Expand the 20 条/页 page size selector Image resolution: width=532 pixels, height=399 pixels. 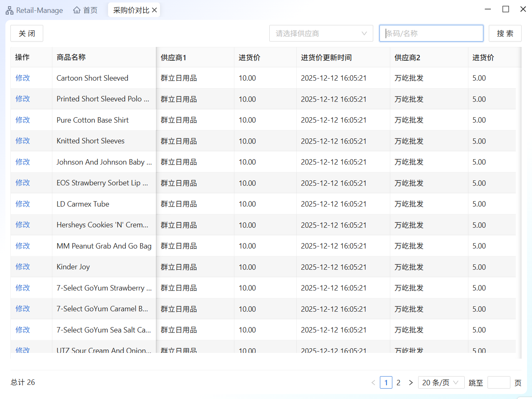[x=441, y=382]
